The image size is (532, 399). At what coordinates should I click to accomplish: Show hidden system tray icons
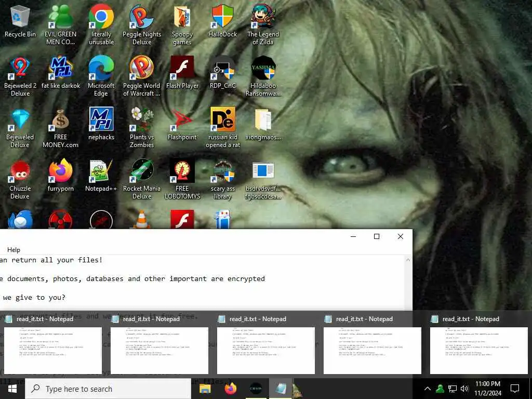(x=428, y=389)
